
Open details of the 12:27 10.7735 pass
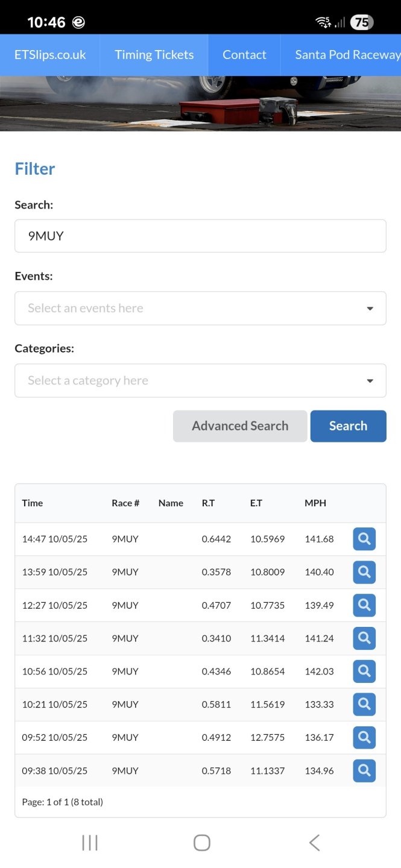[x=364, y=605]
